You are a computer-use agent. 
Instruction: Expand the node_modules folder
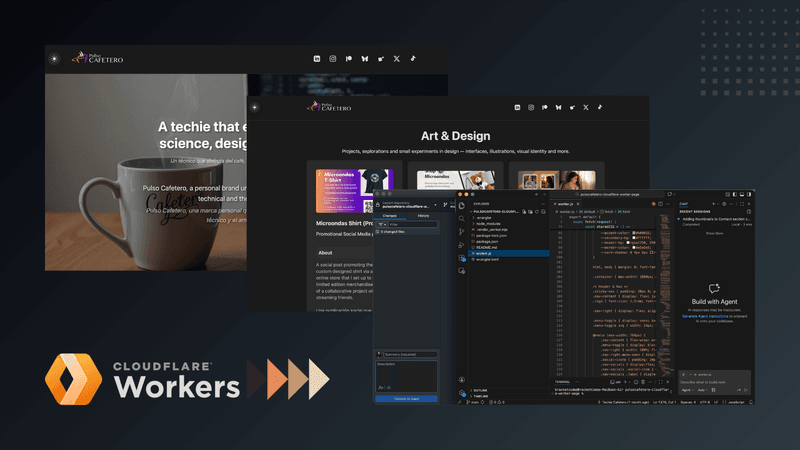(x=488, y=223)
